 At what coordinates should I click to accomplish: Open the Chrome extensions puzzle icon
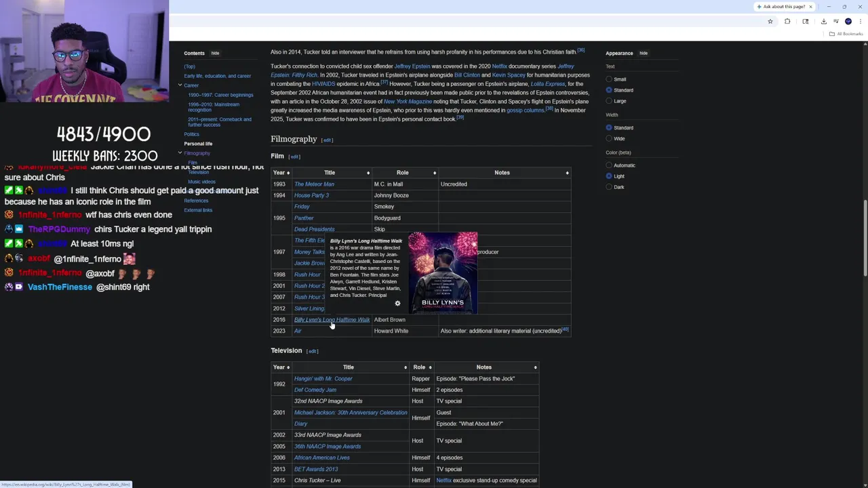pos(787,22)
